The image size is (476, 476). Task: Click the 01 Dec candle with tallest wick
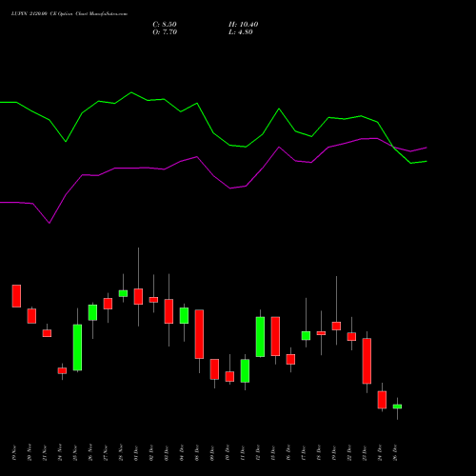(138, 296)
